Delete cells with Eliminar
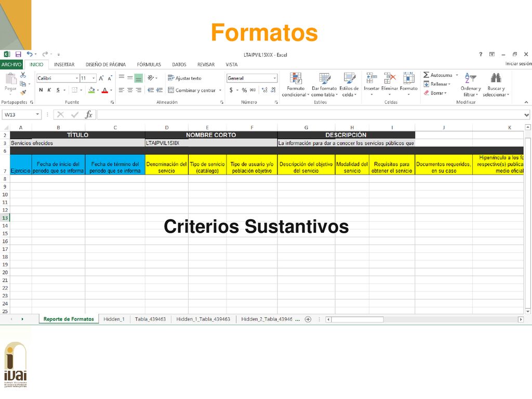This screenshot has width=532, height=399. (390, 83)
